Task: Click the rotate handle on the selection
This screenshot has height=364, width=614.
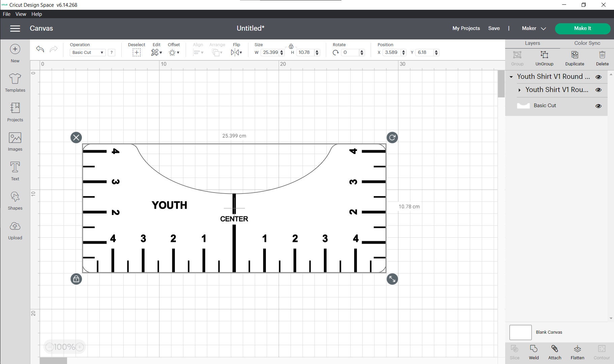Action: point(392,138)
